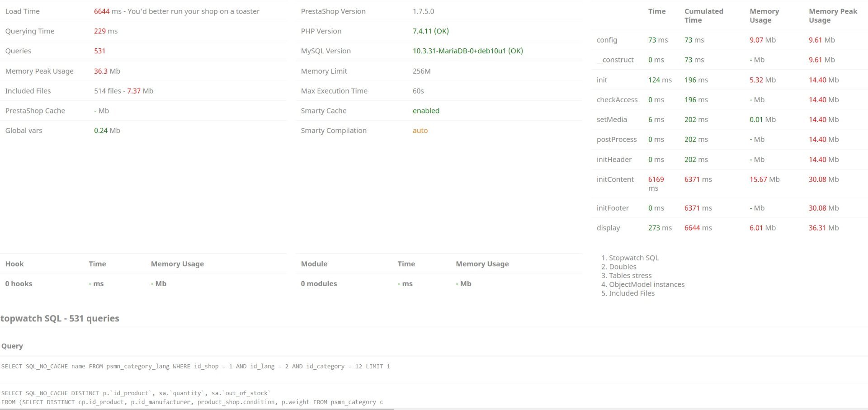Click the init row time 124 ms

pyautogui.click(x=660, y=80)
